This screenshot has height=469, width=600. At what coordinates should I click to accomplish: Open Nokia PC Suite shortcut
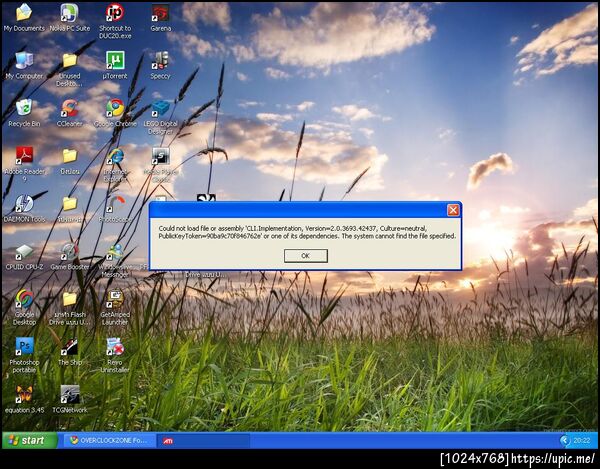click(x=70, y=18)
